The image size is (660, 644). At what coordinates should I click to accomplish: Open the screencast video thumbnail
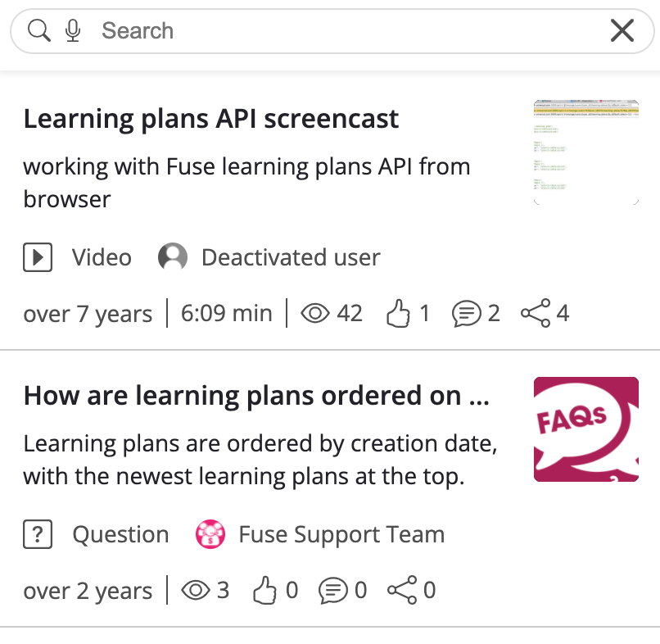pyautogui.click(x=586, y=152)
